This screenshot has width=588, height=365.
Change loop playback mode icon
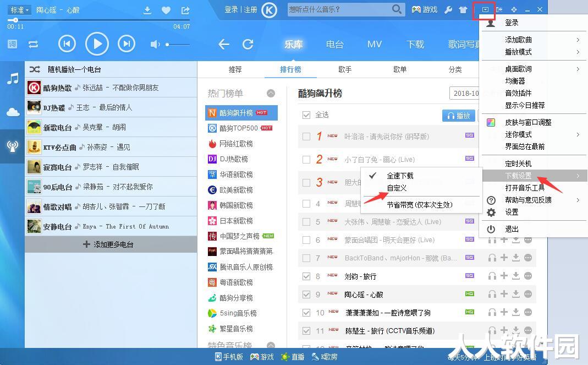pos(34,44)
